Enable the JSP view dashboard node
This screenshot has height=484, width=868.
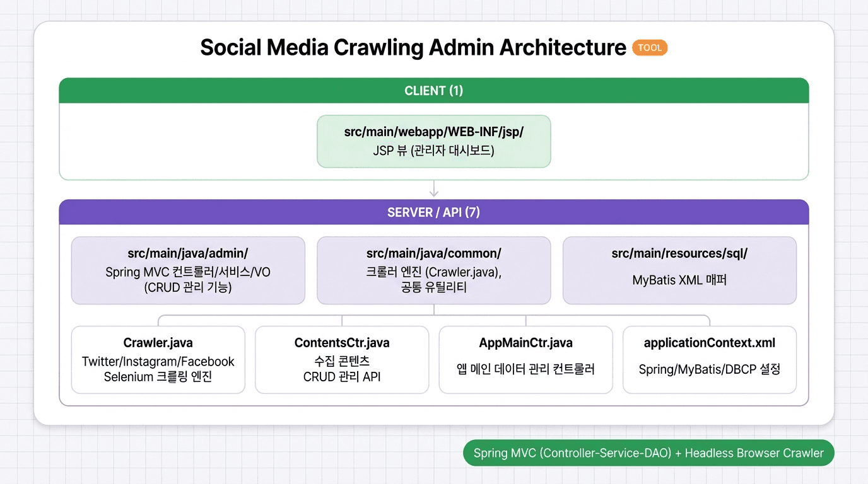tap(433, 141)
